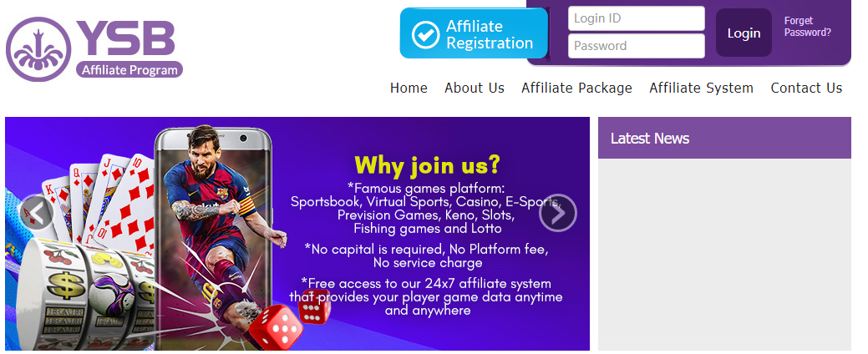The image size is (868, 354).
Task: Focus the Login ID field
Action: (636, 18)
